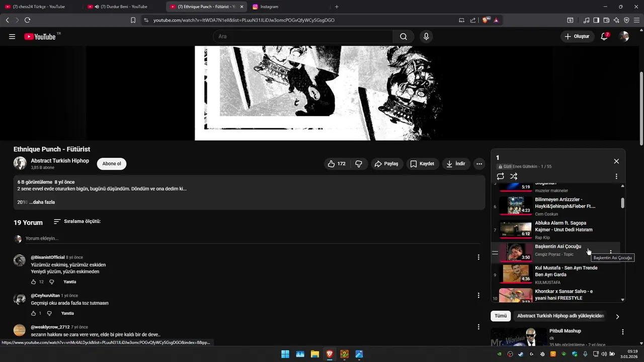The image size is (644, 362).
Task: Open the Brave Leo AI sparkle icon
Action: click(x=616, y=20)
